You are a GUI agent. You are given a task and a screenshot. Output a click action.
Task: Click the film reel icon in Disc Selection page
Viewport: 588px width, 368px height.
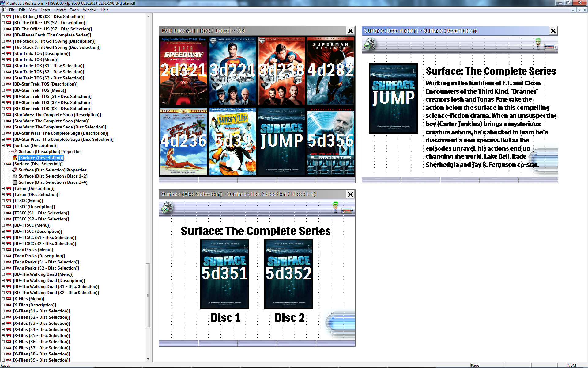[x=167, y=208]
